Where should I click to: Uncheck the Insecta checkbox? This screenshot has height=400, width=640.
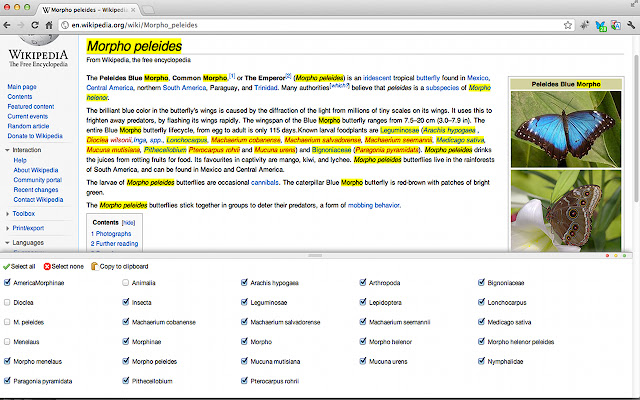coord(125,302)
